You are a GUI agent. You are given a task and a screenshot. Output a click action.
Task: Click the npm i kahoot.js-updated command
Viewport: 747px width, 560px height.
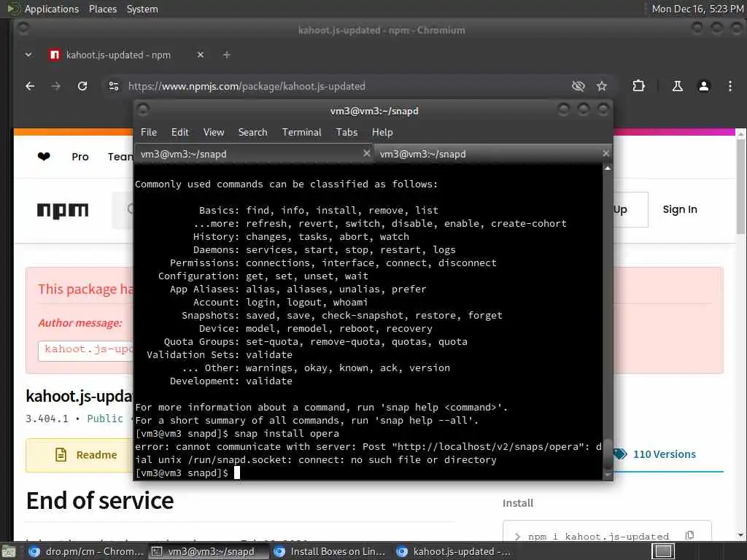598,537
